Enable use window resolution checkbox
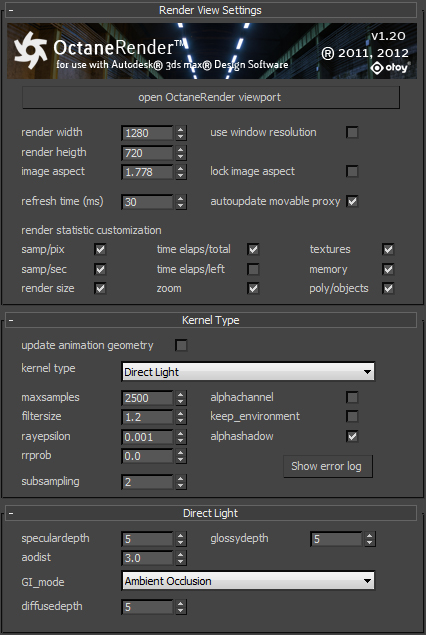 [x=352, y=132]
